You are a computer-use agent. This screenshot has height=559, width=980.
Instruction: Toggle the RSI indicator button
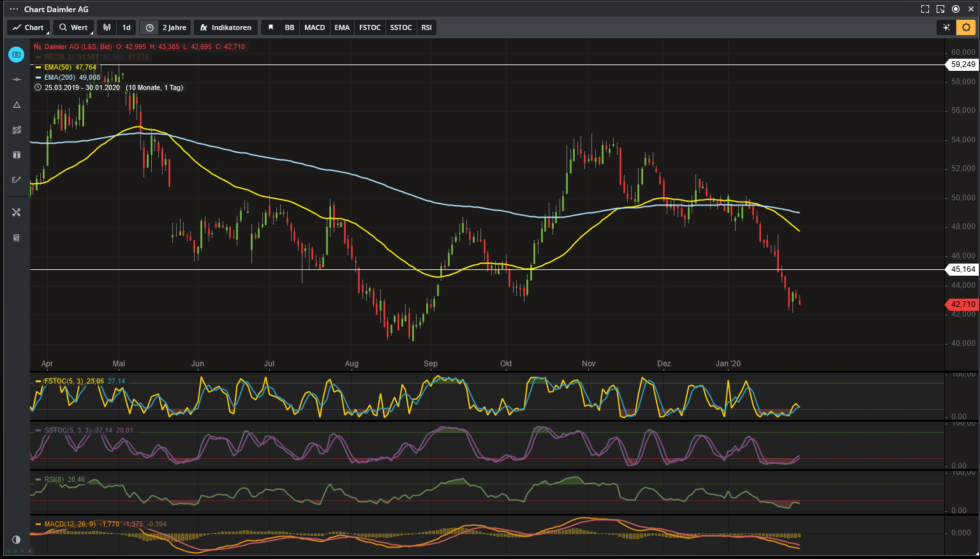point(427,27)
